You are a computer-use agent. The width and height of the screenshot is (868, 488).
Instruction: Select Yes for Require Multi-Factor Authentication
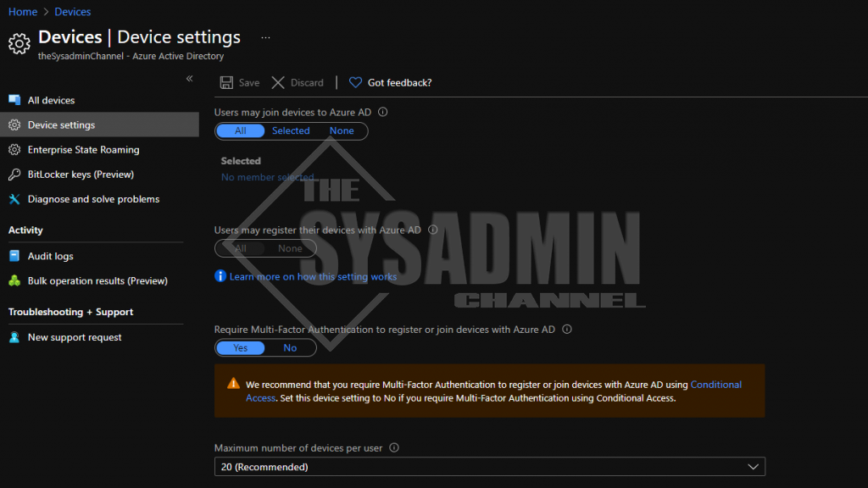[240, 348]
